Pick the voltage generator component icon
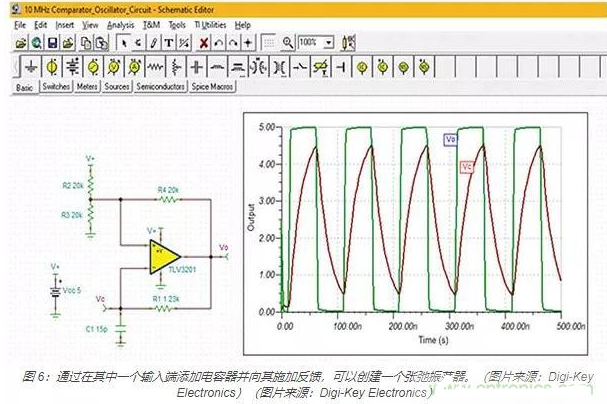The height and width of the screenshot is (404, 607). pos(93,67)
